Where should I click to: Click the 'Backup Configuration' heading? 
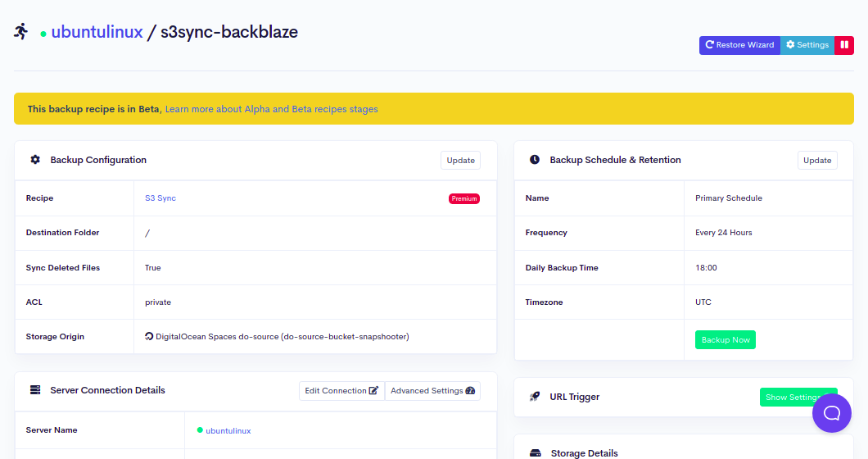98,160
